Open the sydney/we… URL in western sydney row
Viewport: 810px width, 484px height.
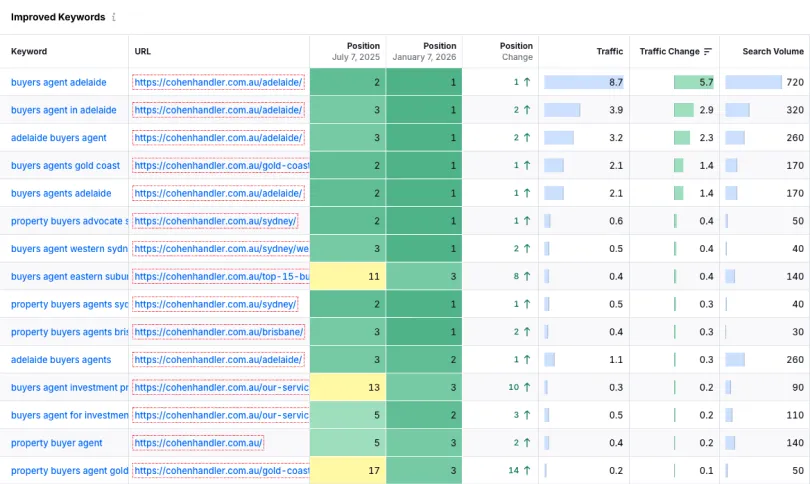pyautogui.click(x=221, y=248)
